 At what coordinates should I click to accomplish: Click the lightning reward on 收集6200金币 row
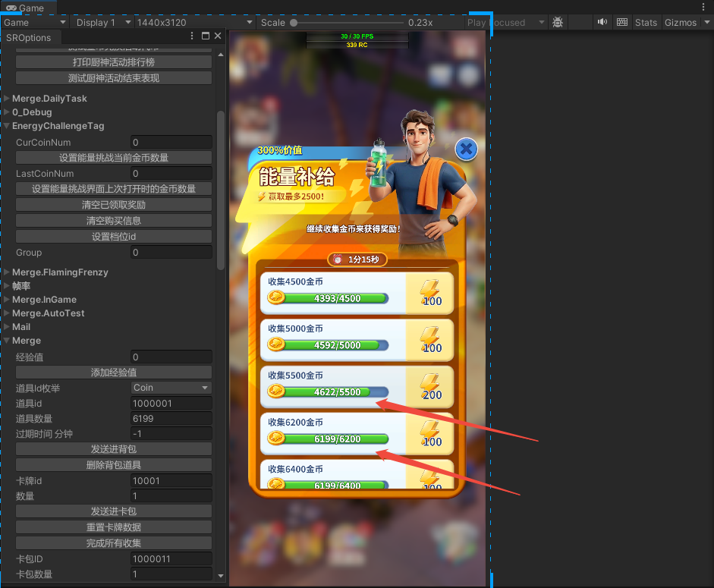tap(430, 433)
